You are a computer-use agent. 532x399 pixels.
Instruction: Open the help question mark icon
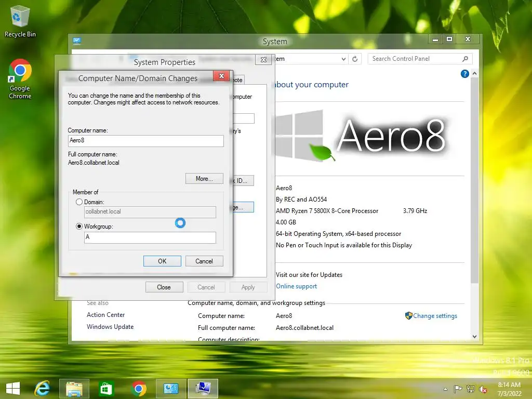click(x=465, y=74)
